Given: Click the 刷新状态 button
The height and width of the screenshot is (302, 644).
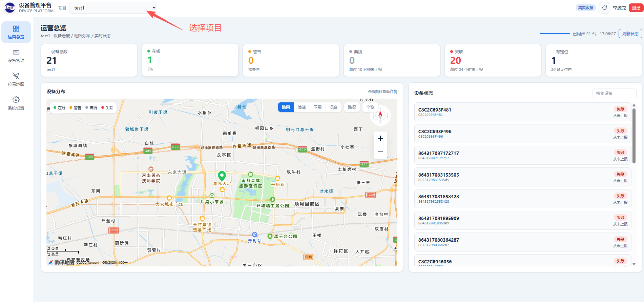Looking at the screenshot, I should click(x=630, y=34).
